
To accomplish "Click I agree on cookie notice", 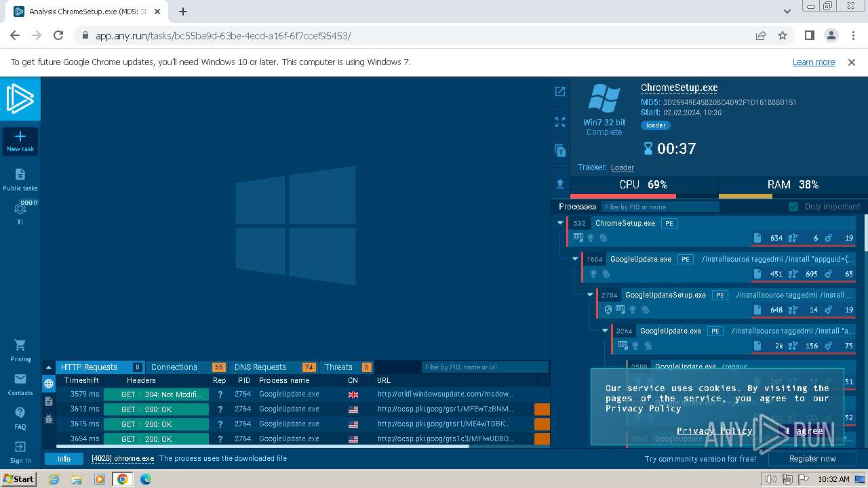I will 804,431.
